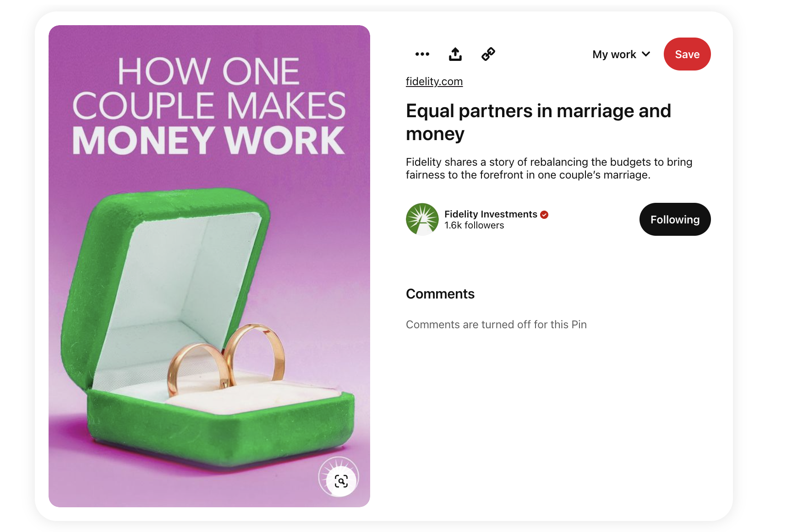This screenshot has height=532, width=787.
Task: Click the How One Couple Makes Money Work headline
Action: (x=209, y=106)
